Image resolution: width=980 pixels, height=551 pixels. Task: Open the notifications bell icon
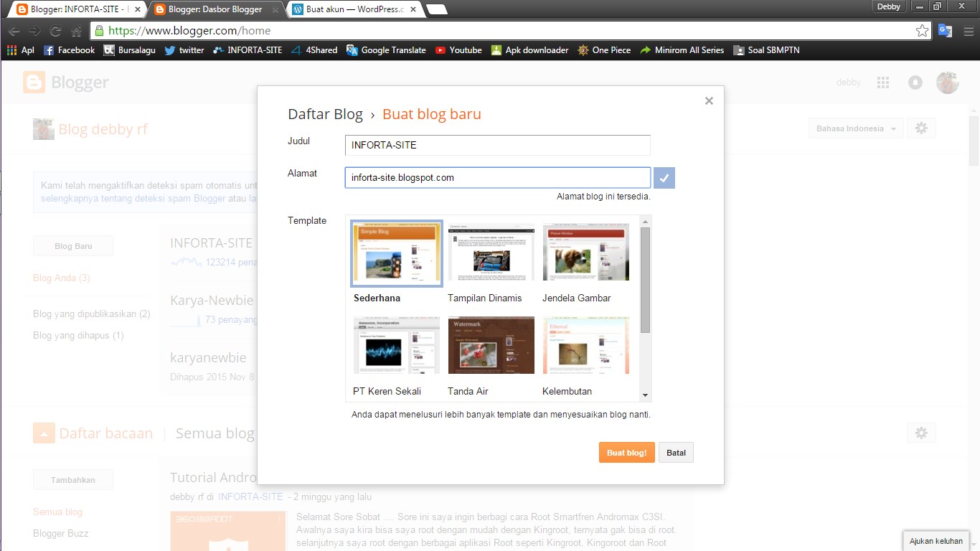915,83
